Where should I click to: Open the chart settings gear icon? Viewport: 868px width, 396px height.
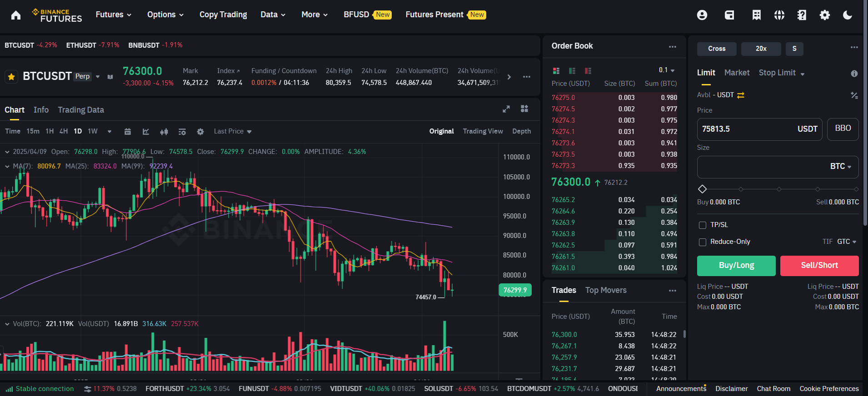[x=200, y=132]
